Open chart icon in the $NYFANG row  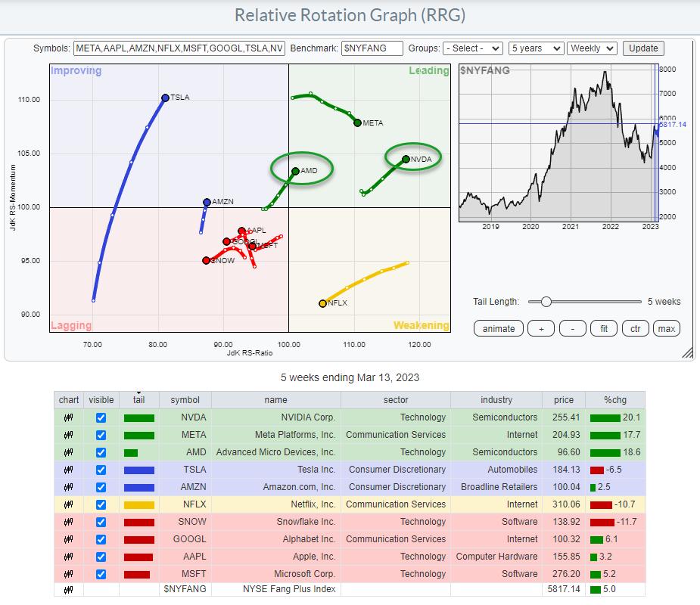[x=69, y=591]
